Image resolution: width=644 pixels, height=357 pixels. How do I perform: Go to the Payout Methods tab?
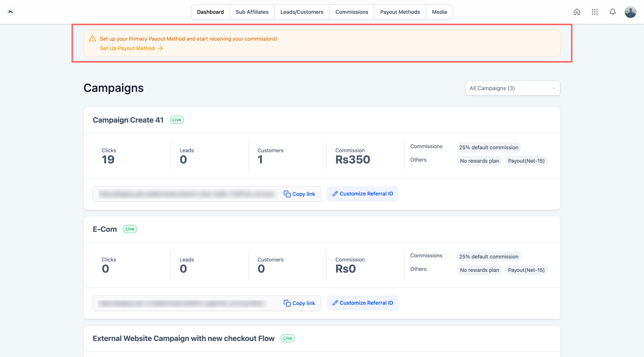pos(400,12)
